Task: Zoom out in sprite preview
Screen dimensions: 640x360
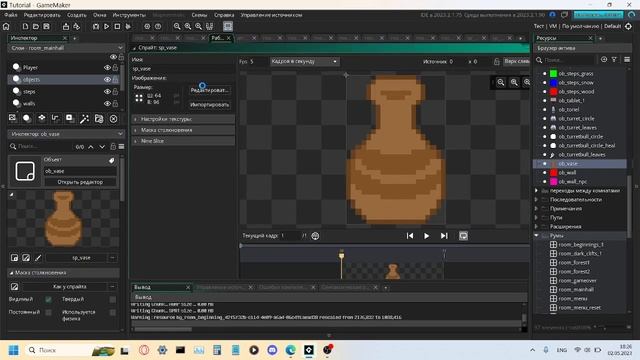Action: pyautogui.click(x=501, y=82)
